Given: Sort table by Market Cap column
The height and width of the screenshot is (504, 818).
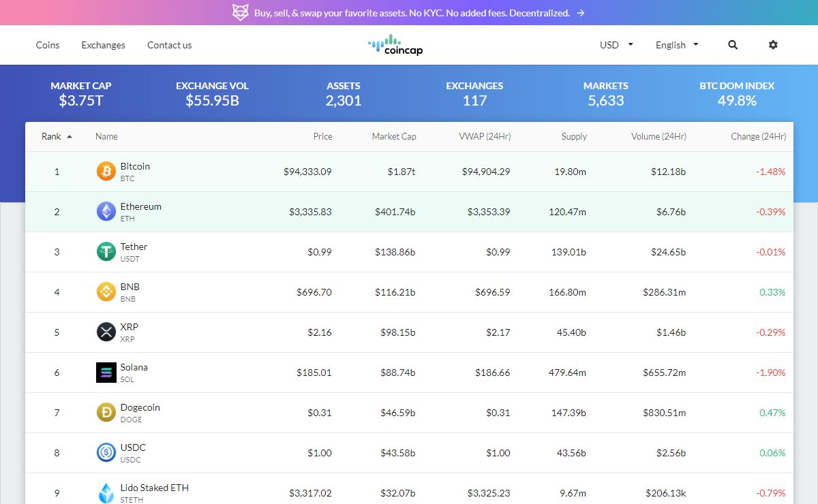Looking at the screenshot, I should (394, 136).
